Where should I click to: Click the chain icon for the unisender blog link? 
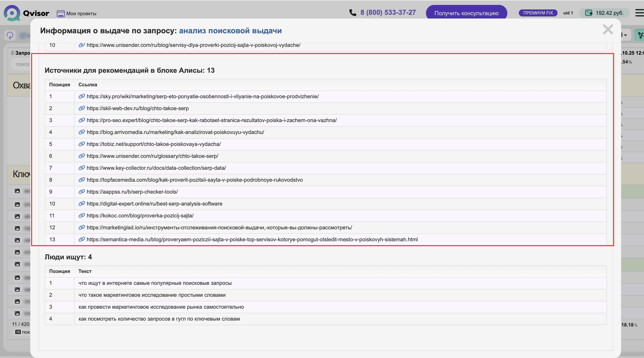coord(82,45)
